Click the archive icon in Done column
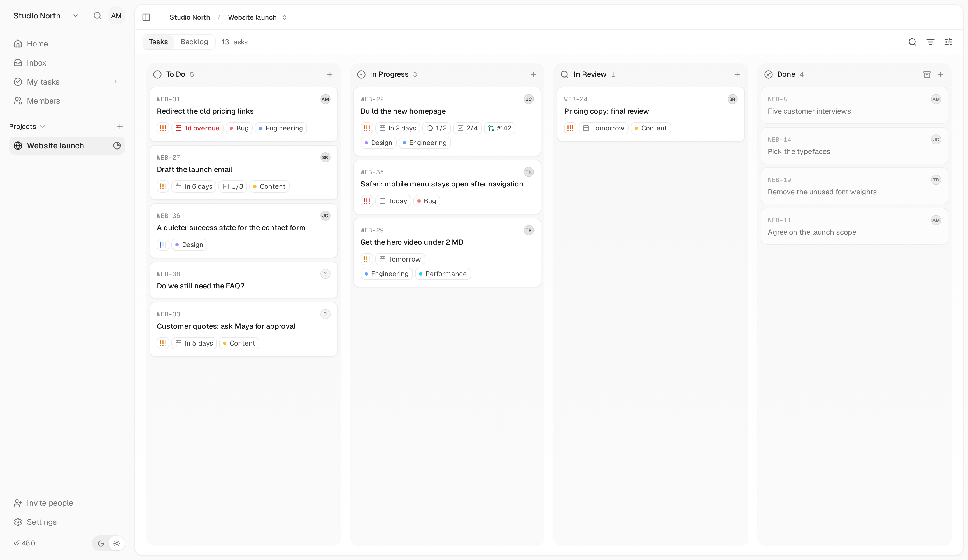This screenshot has width=968, height=560. pyautogui.click(x=927, y=74)
